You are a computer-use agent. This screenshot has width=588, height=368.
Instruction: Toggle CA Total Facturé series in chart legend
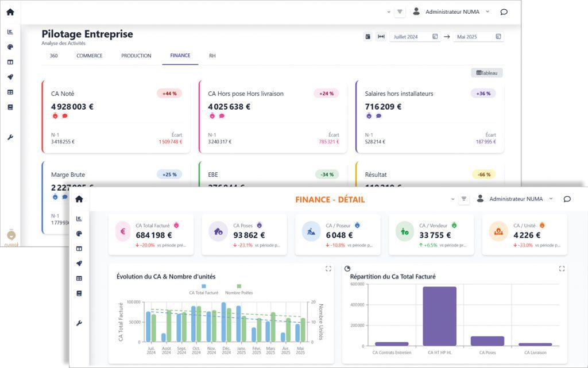204,289
